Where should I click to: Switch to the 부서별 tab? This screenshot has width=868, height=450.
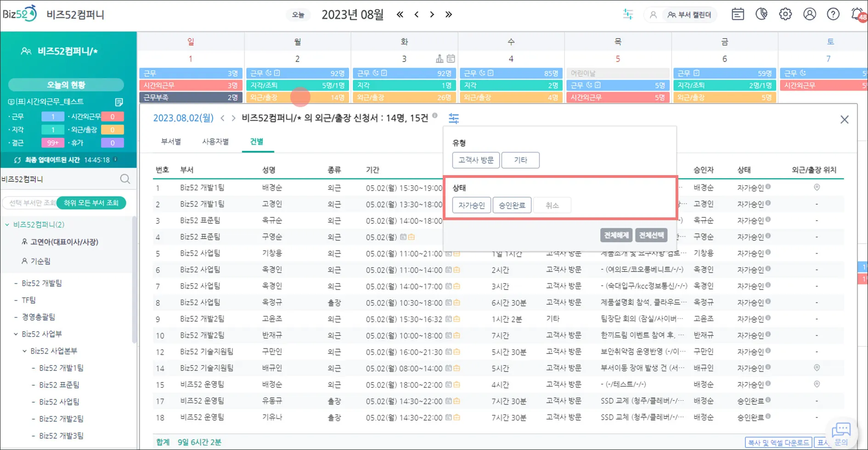pos(171,142)
